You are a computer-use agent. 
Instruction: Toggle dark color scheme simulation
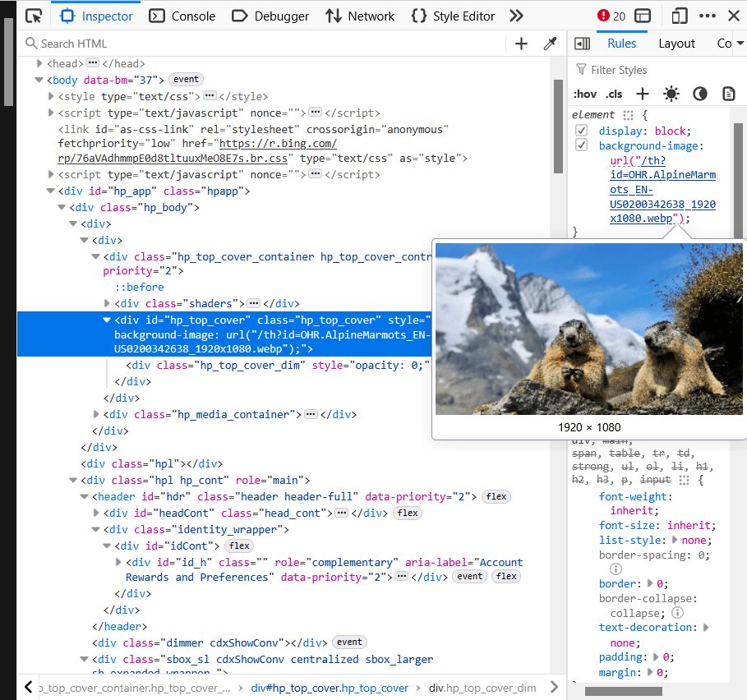[x=700, y=94]
